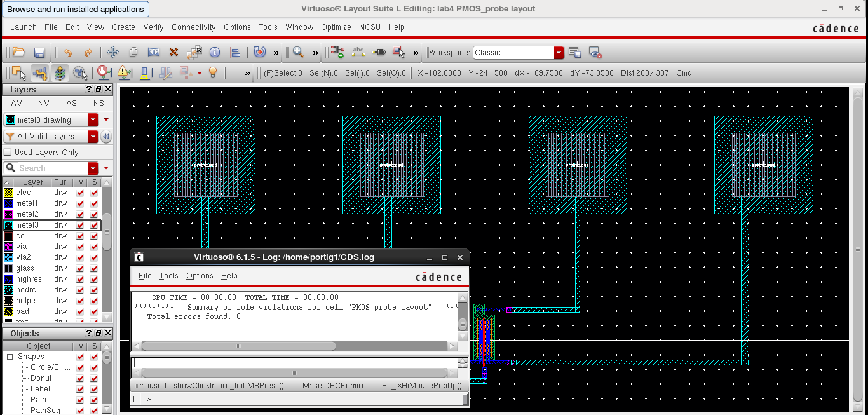Toggle visibility checkbox for metal1 layer

(80, 203)
